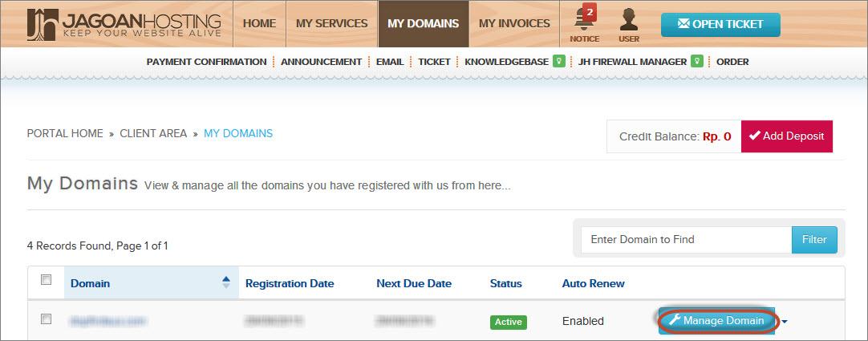Click the JH Firewall Manager lightbulb icon
This screenshot has height=341, width=868.
click(x=698, y=61)
